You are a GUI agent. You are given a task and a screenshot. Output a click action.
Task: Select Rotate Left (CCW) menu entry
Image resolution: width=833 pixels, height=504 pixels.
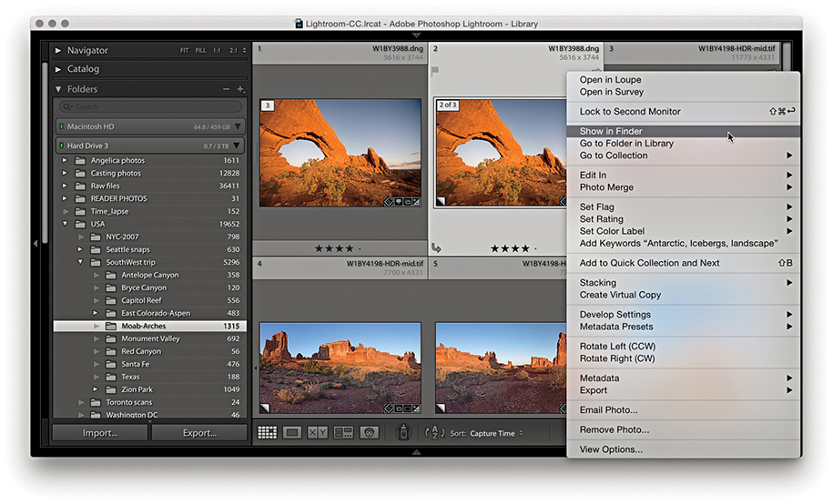[x=617, y=347]
